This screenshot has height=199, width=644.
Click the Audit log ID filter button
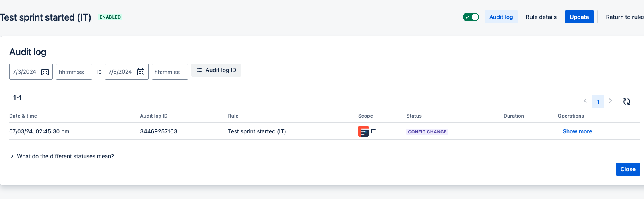[216, 70]
